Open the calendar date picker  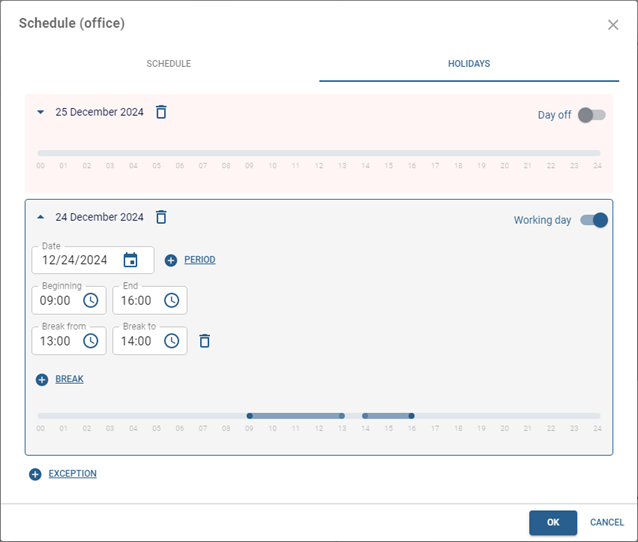click(x=131, y=260)
